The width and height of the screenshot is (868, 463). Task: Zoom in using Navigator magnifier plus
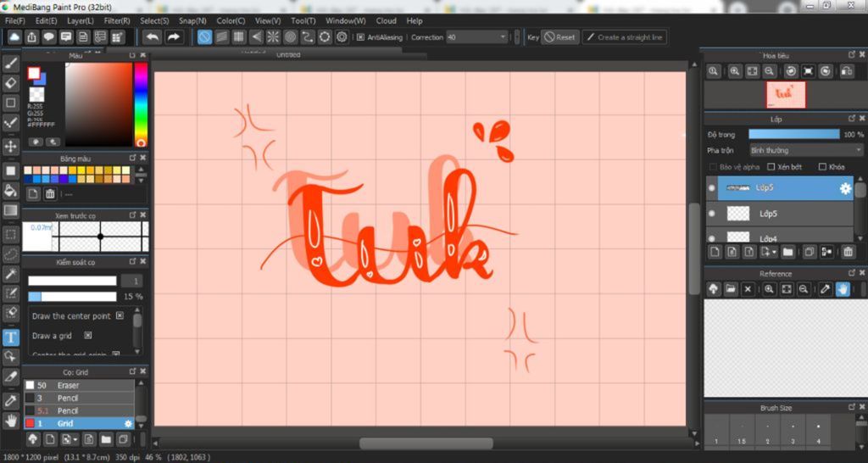click(x=735, y=71)
